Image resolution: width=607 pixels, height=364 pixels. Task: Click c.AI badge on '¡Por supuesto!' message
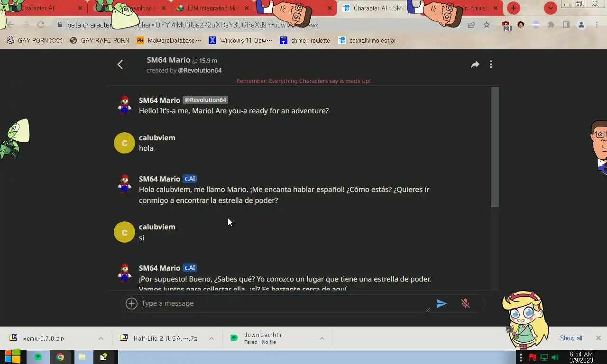[x=190, y=268]
